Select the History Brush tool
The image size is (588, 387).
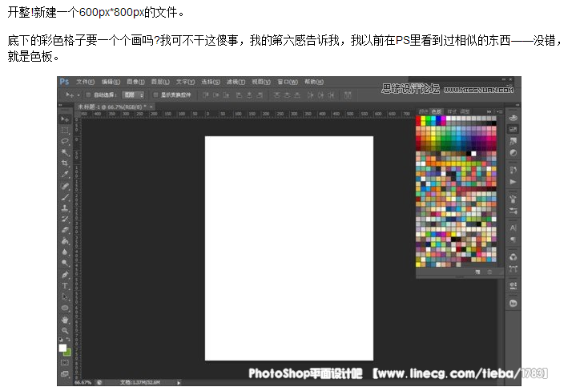coord(65,219)
